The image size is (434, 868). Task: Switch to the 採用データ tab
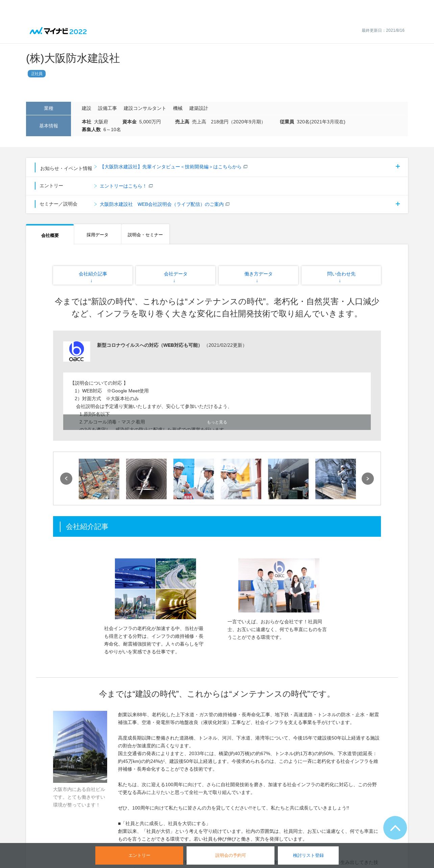point(97,235)
